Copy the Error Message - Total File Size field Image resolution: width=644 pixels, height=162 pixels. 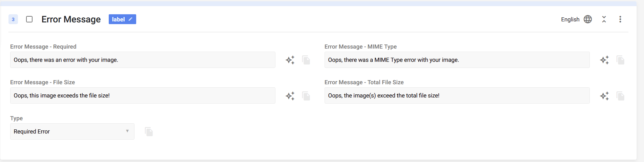point(621,96)
